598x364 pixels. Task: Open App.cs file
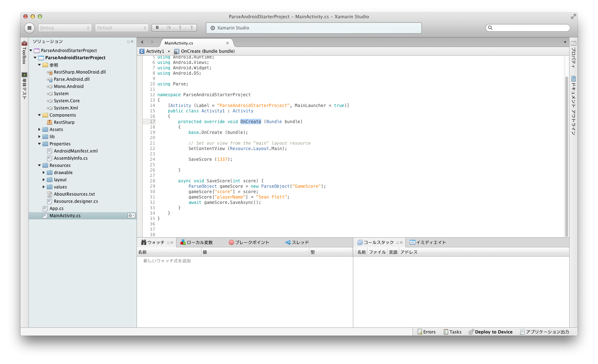coord(56,209)
